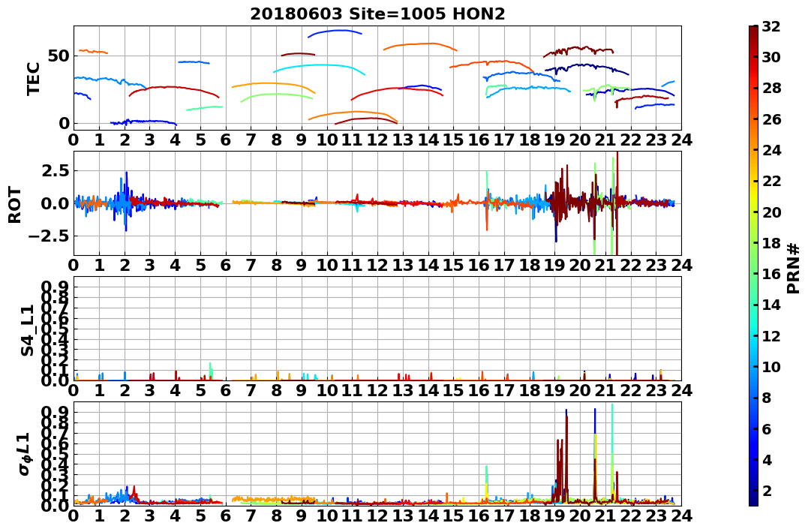Click colorbar tick label 26
This screenshot has height=532, width=808.
pyautogui.click(x=771, y=119)
